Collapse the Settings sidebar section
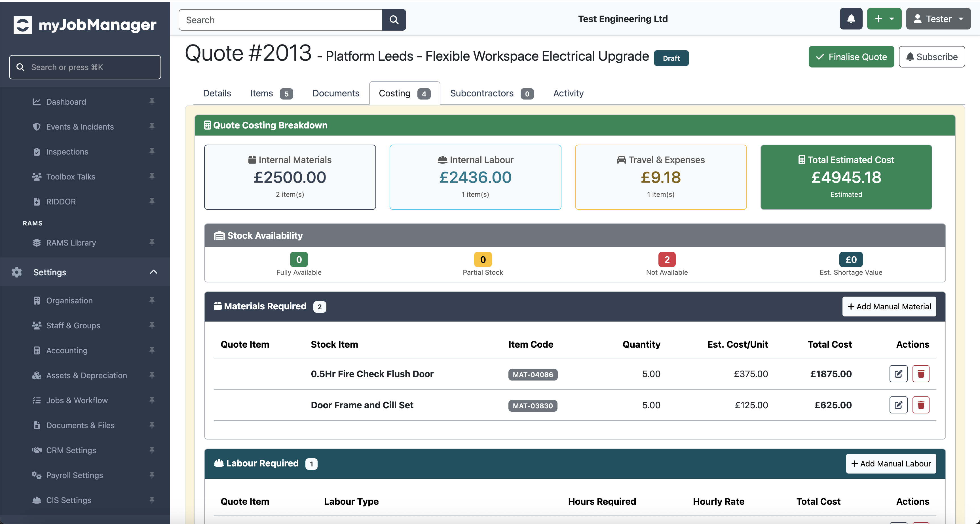The height and width of the screenshot is (524, 980). 153,272
